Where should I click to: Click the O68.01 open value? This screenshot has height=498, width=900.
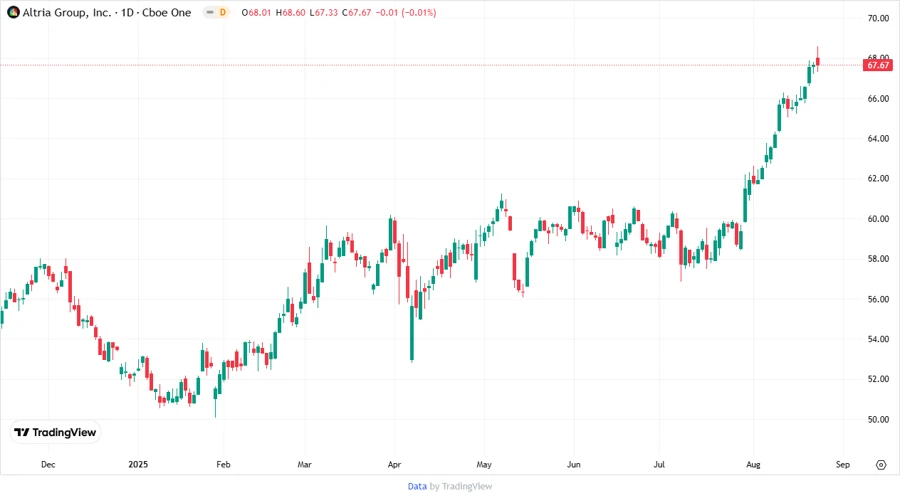[256, 12]
